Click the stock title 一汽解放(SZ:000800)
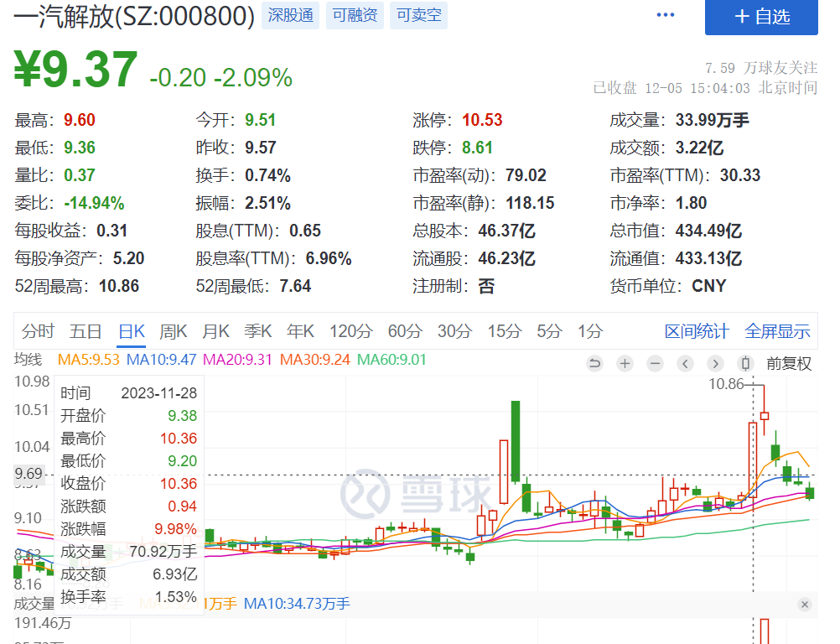The height and width of the screenshot is (644, 840). [134, 16]
